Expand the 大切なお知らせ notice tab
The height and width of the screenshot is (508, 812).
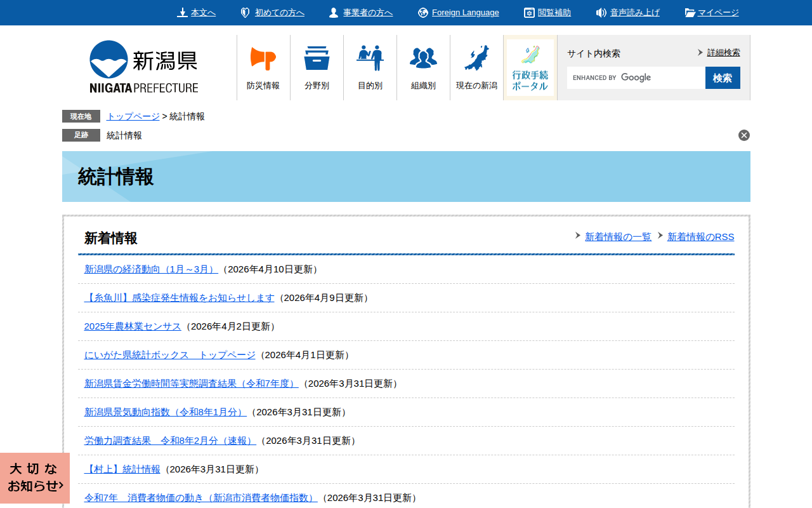[x=35, y=478]
